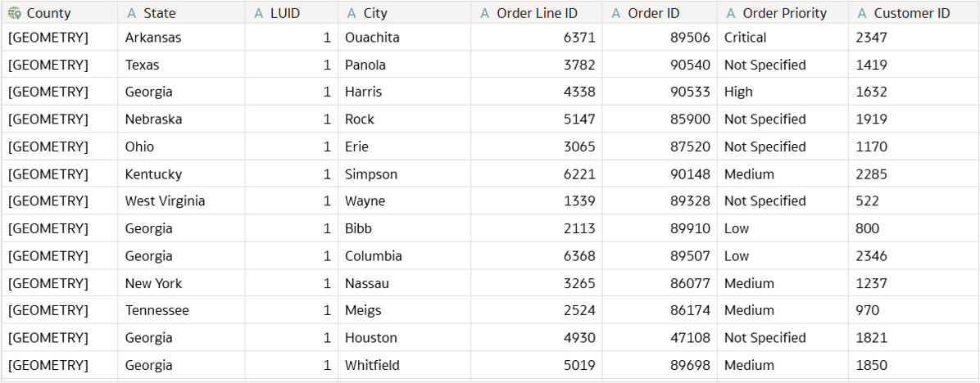980x383 pixels.
Task: Select the New York state cell
Action: [x=153, y=283]
